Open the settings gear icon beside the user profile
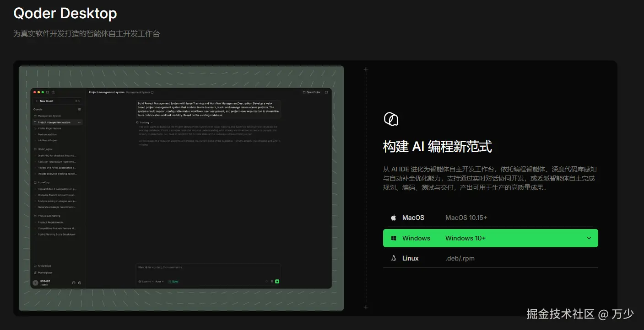Viewport: 644px width, 330px height. (80, 282)
